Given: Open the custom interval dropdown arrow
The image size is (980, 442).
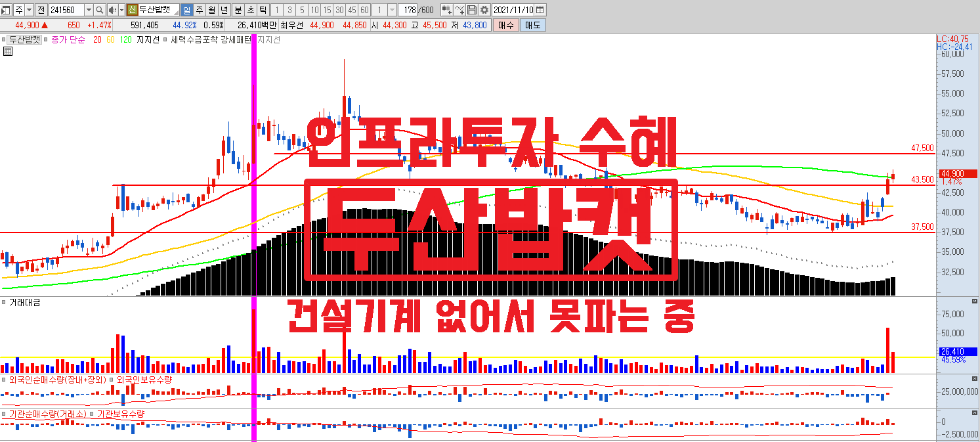Looking at the screenshot, I should coord(392,10).
